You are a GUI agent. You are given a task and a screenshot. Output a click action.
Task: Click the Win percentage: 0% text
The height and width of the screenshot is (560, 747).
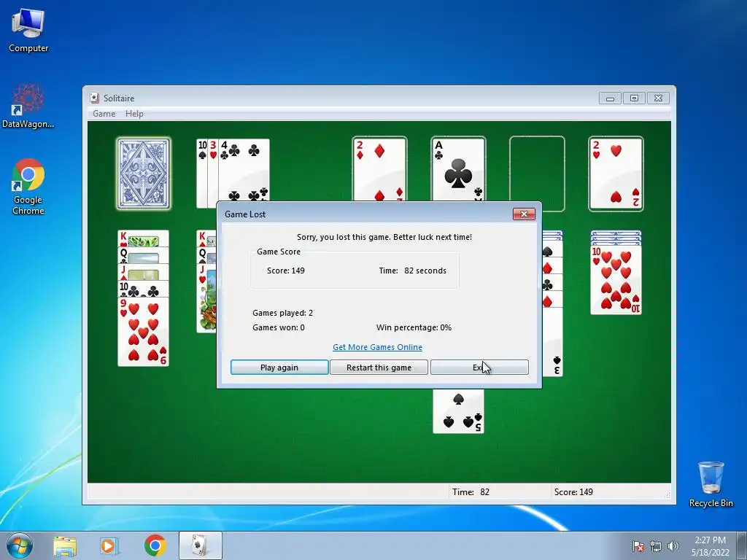coord(414,327)
